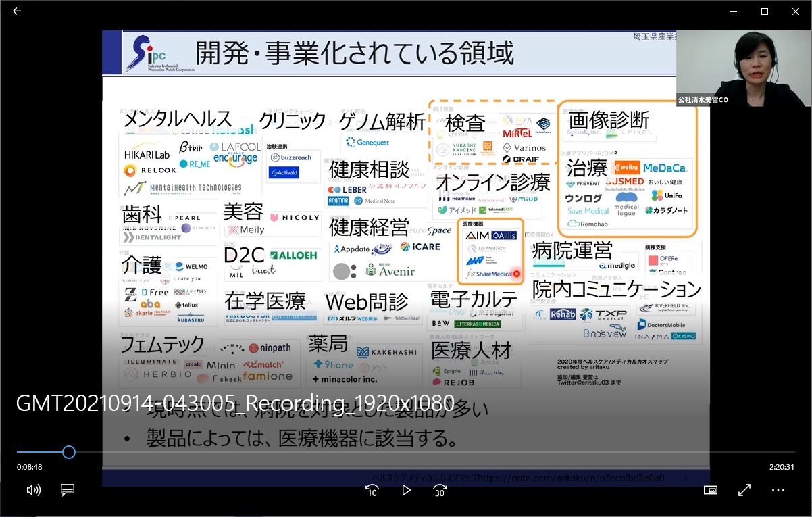Click the buzzreach logo

coord(291,157)
